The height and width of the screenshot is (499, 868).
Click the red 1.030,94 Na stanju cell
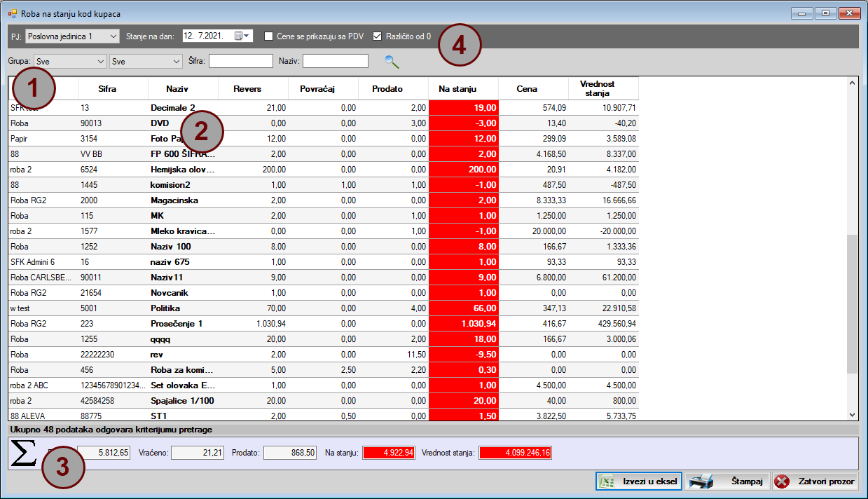(x=463, y=324)
